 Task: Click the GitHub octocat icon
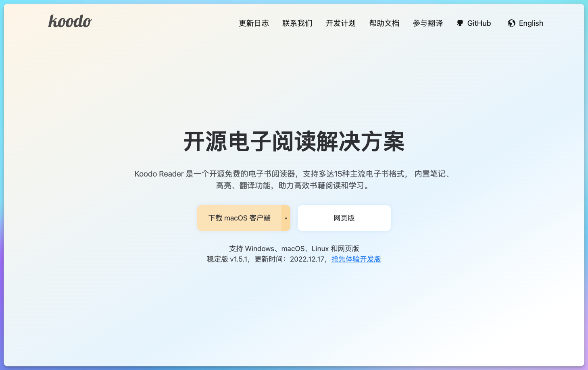point(460,23)
